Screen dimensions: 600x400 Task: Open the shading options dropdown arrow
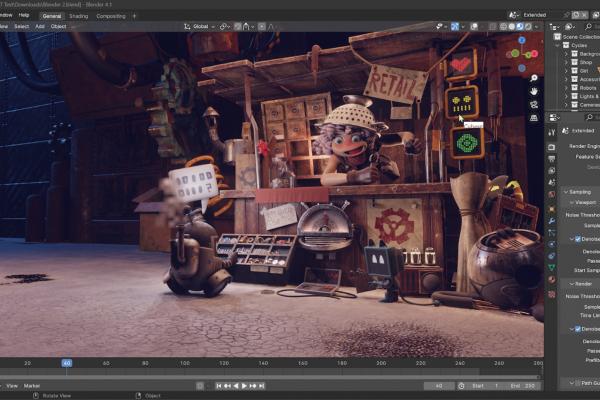point(537,26)
